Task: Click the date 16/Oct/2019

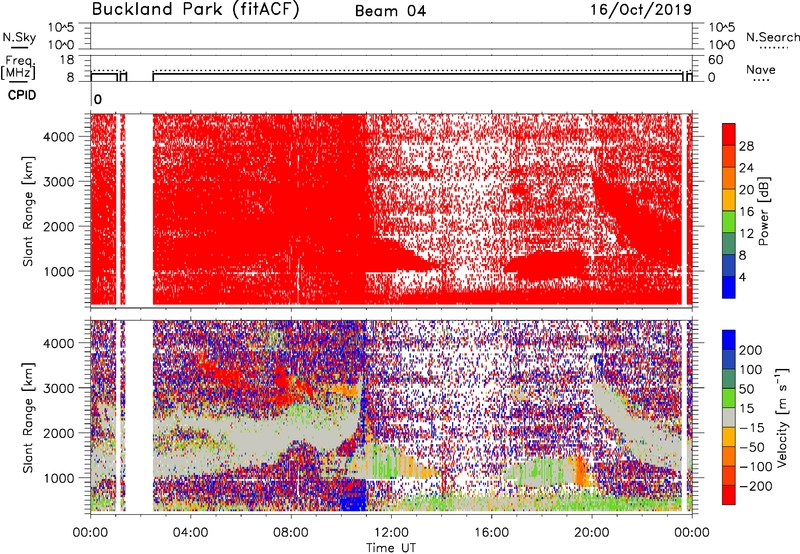Action: (x=641, y=10)
